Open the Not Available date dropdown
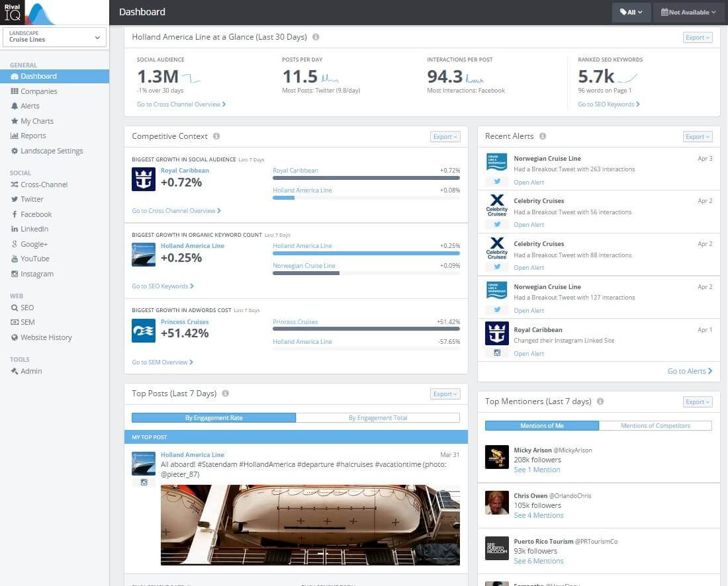This screenshot has width=728, height=586. tap(688, 12)
